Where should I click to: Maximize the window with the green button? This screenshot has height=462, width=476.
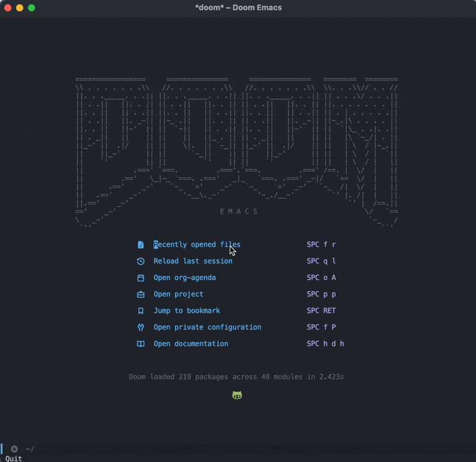click(x=32, y=8)
